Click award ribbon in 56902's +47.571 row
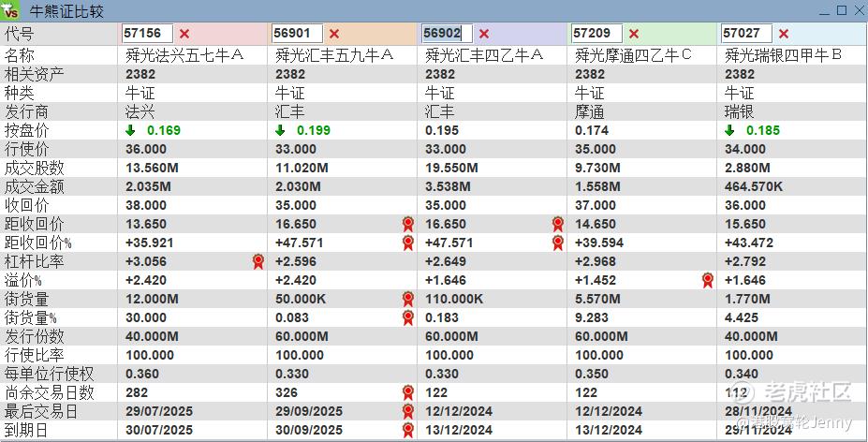Viewport: 868px width, 442px height. tap(557, 243)
